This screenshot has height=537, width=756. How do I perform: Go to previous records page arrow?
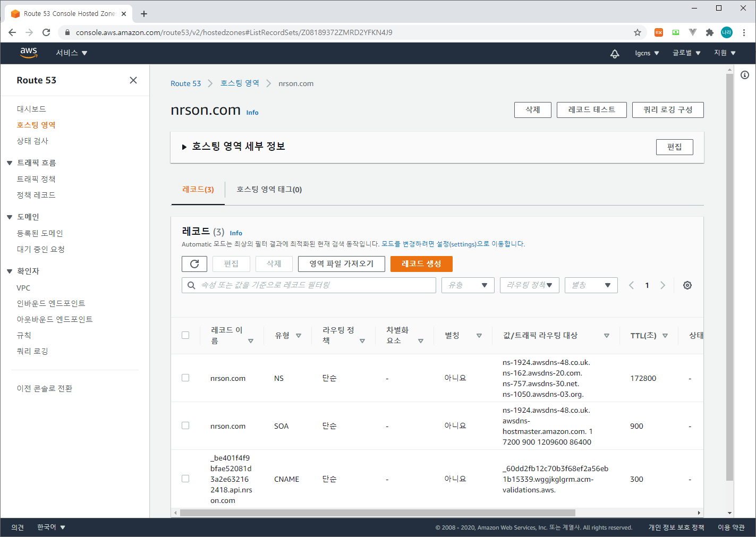[631, 285]
